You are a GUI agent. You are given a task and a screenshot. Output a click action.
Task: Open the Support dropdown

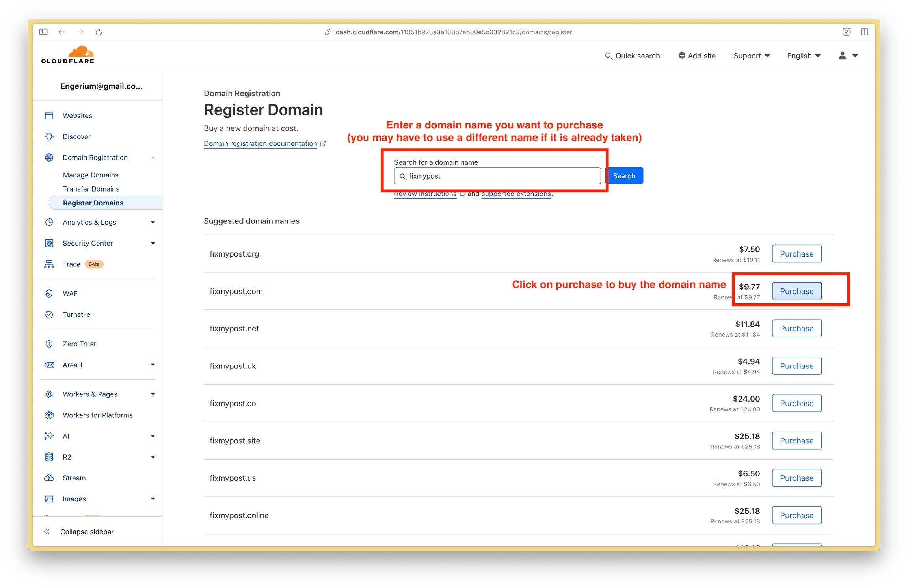(x=752, y=56)
